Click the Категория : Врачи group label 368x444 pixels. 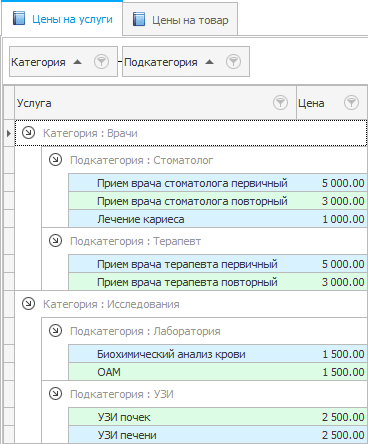pos(90,133)
